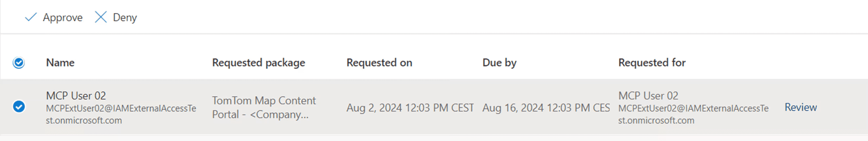The width and height of the screenshot is (868, 141).
Task: Click the 'TomTom Map Content' package text
Action: [x=264, y=100]
